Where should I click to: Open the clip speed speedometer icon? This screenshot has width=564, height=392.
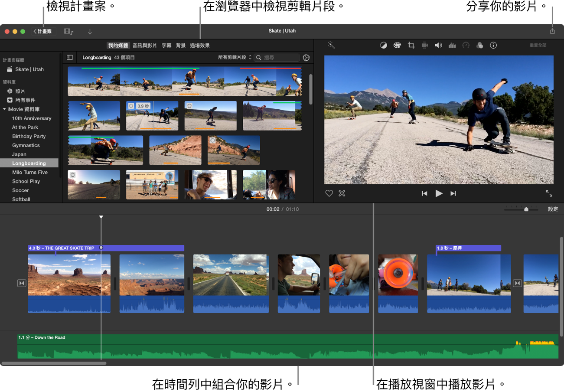point(466,45)
